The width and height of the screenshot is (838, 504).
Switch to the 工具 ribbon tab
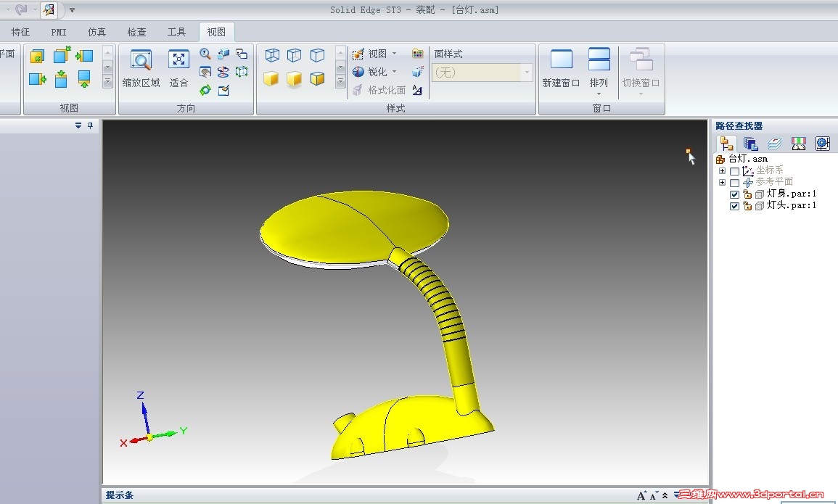tap(176, 32)
